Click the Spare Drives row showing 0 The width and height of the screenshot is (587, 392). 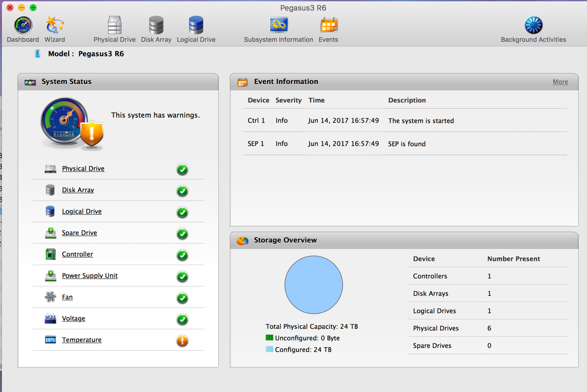(x=488, y=346)
